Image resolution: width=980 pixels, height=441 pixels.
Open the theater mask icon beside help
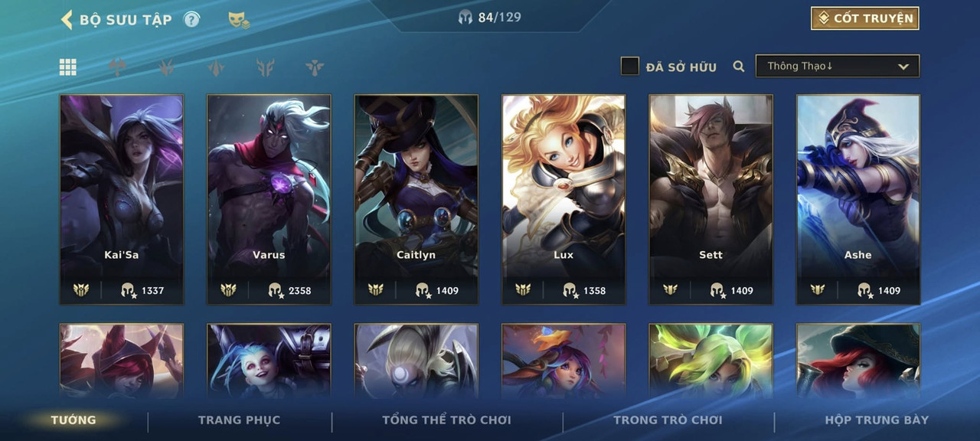point(238,20)
